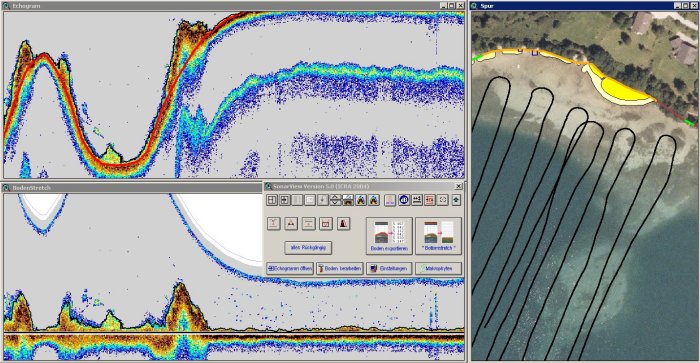Click the 'Bottomstretch' button
The image size is (700, 363).
[x=438, y=236]
